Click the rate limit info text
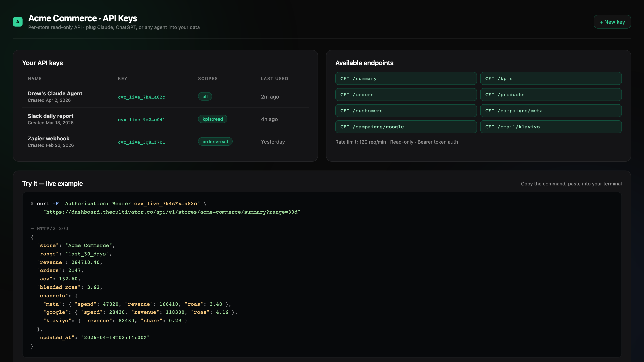This screenshot has width=644, height=362. [x=396, y=142]
